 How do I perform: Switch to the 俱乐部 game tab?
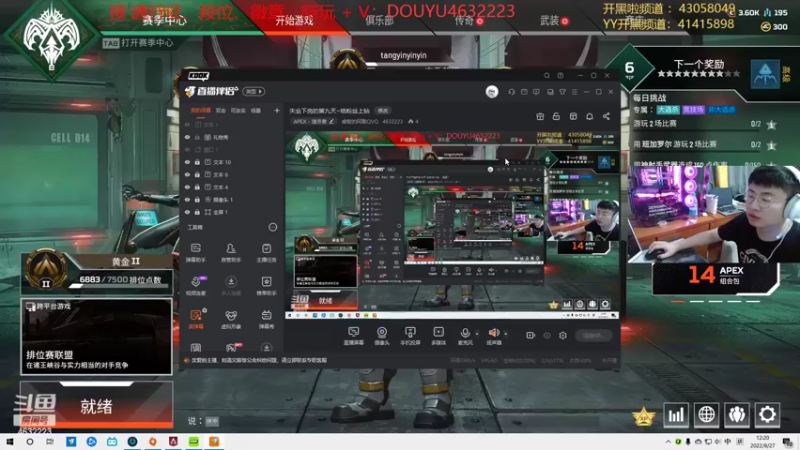click(379, 21)
